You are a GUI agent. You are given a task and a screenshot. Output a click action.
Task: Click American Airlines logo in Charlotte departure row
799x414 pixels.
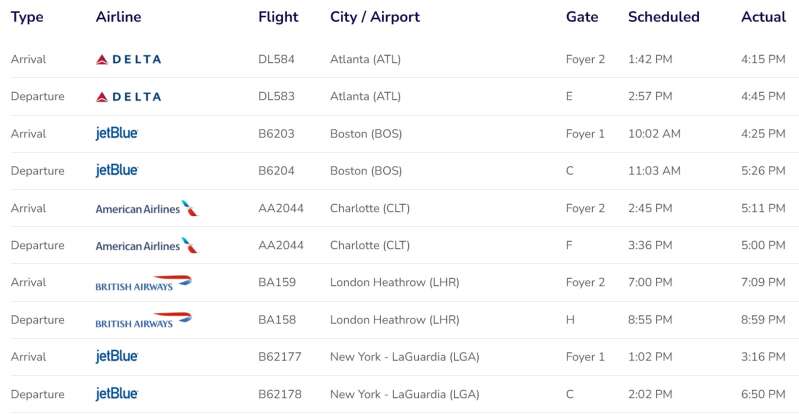146,245
